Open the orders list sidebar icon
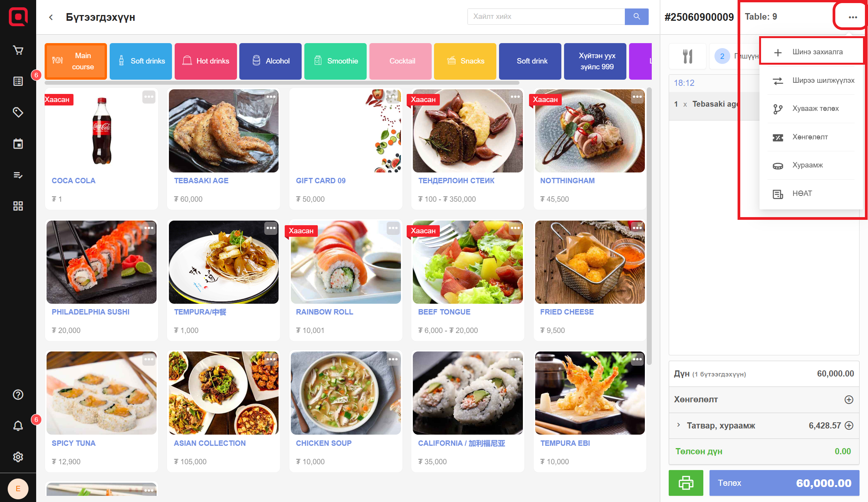868x502 pixels. [18, 81]
